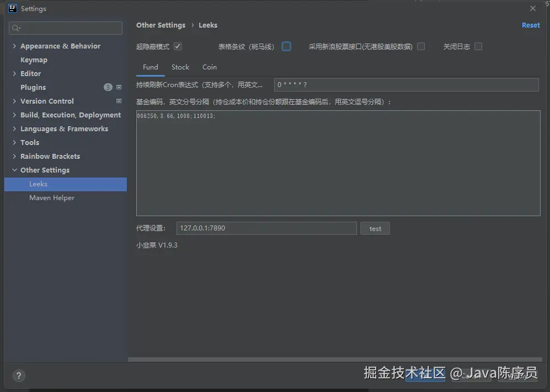Screen dimensions: 550x392
Task: Toggle the 关闭日志 checkbox
Action: click(478, 46)
